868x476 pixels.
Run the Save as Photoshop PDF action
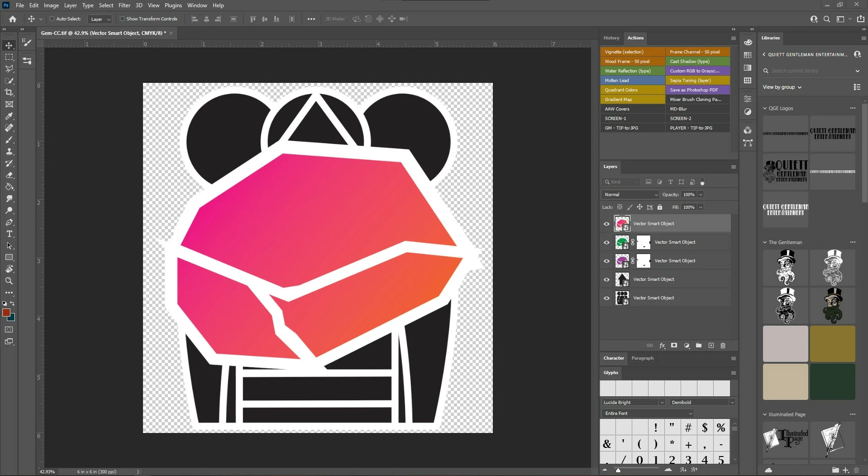pyautogui.click(x=697, y=90)
